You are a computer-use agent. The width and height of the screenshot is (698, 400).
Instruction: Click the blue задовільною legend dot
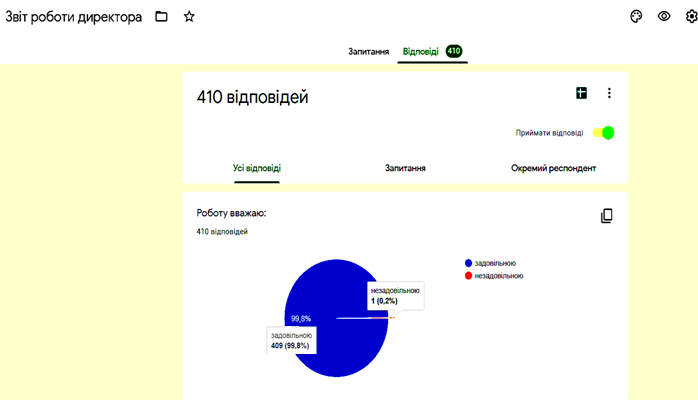pyautogui.click(x=468, y=263)
